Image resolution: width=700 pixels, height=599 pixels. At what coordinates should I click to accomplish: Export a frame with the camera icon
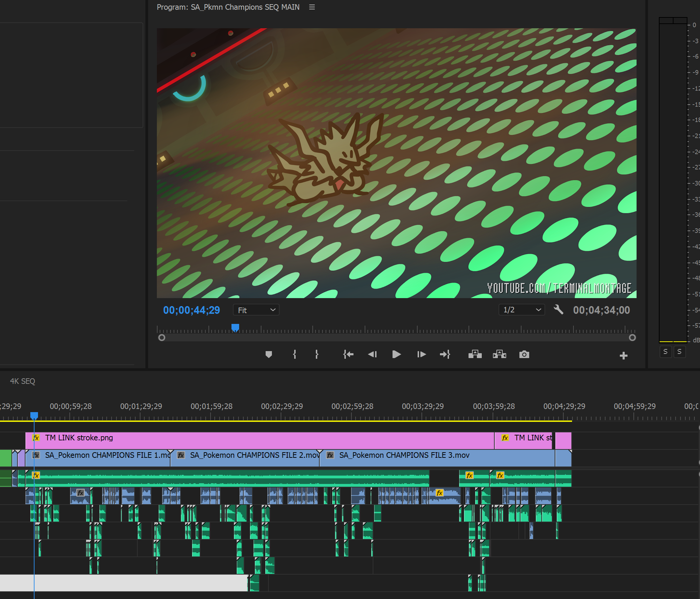pyautogui.click(x=524, y=355)
